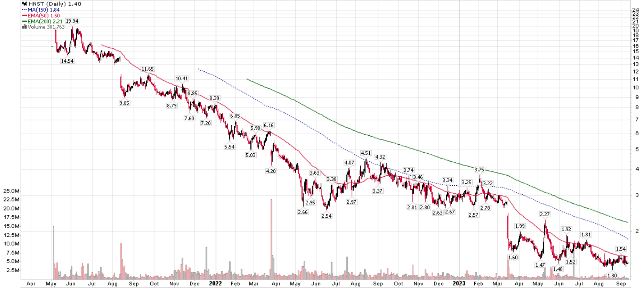The image size is (644, 288).
Task: Click the 25.0M volume axis label
Action: 11,191
